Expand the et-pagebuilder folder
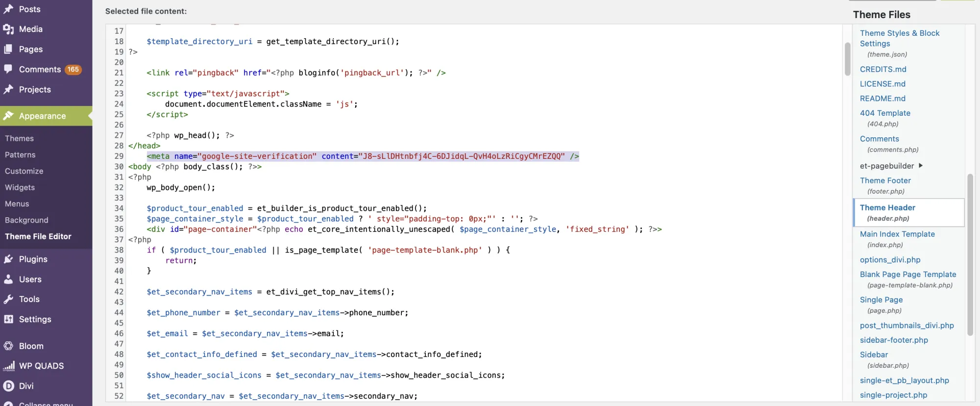The width and height of the screenshot is (980, 406). pos(920,166)
